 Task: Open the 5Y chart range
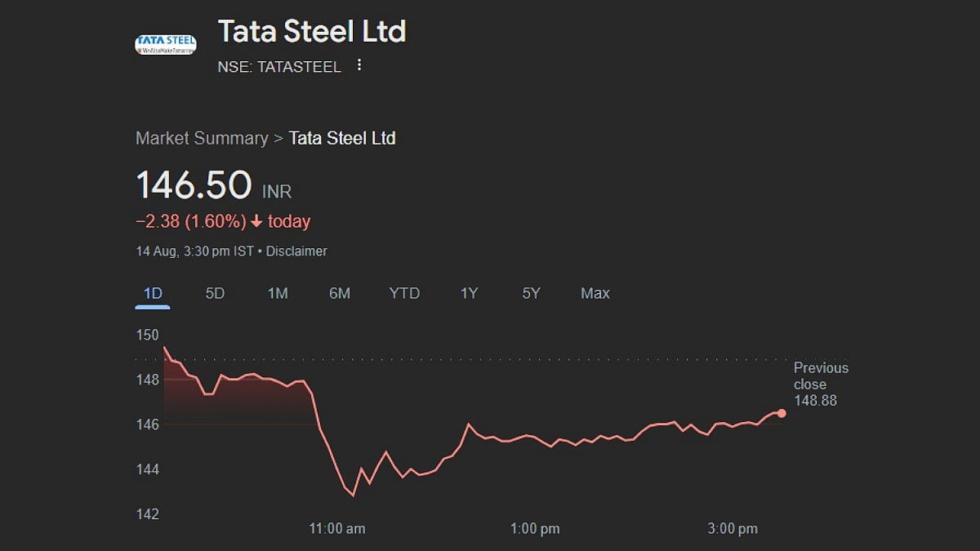click(531, 293)
